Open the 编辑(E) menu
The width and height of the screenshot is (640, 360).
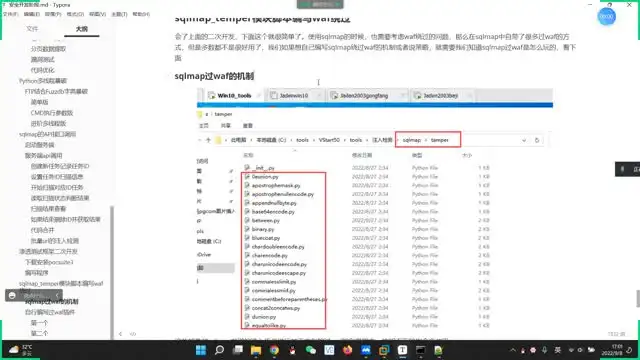(32, 14)
